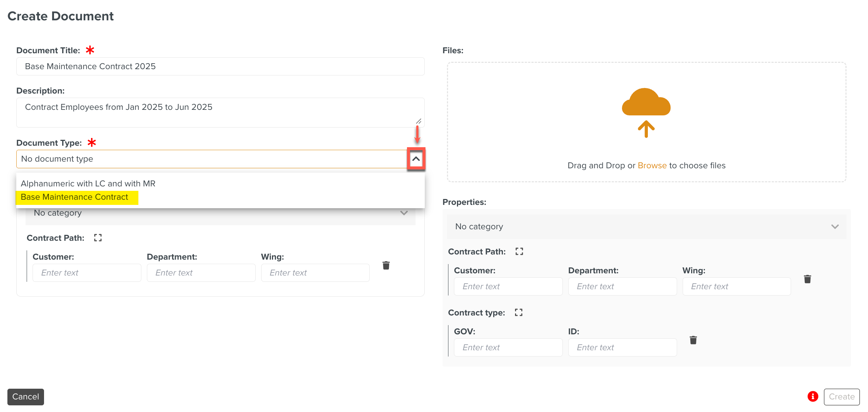Delete Contract Path row in Properties
The image size is (868, 412).
pyautogui.click(x=807, y=279)
